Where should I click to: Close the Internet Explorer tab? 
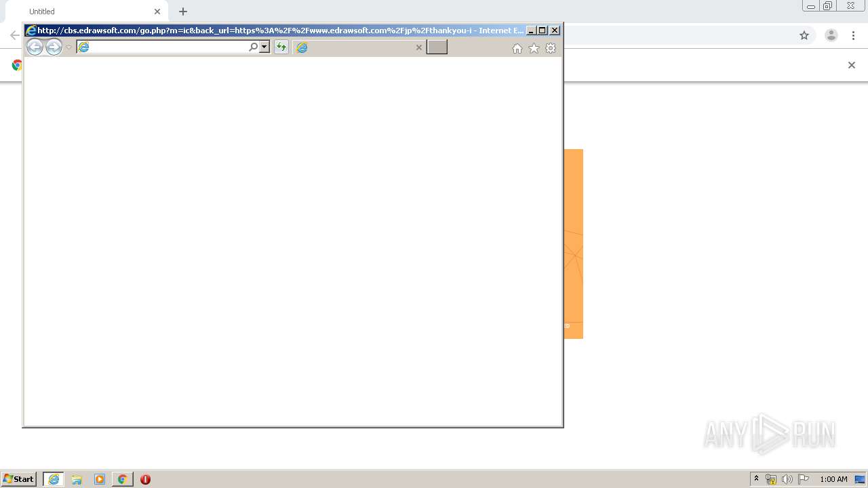coord(418,47)
